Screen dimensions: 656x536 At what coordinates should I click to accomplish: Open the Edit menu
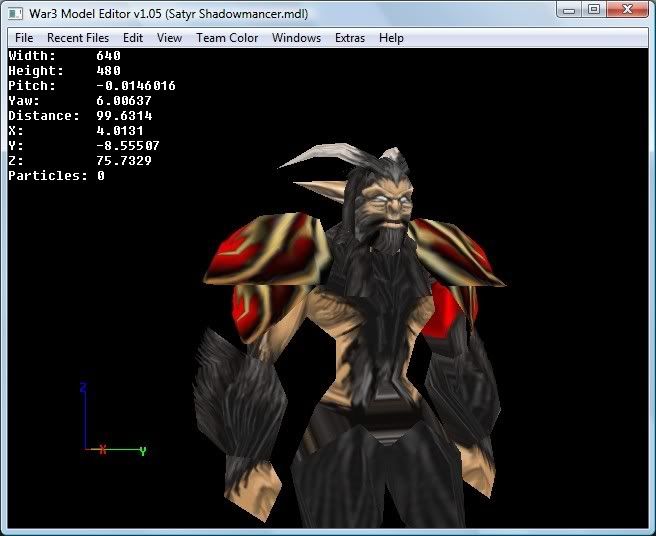point(133,38)
